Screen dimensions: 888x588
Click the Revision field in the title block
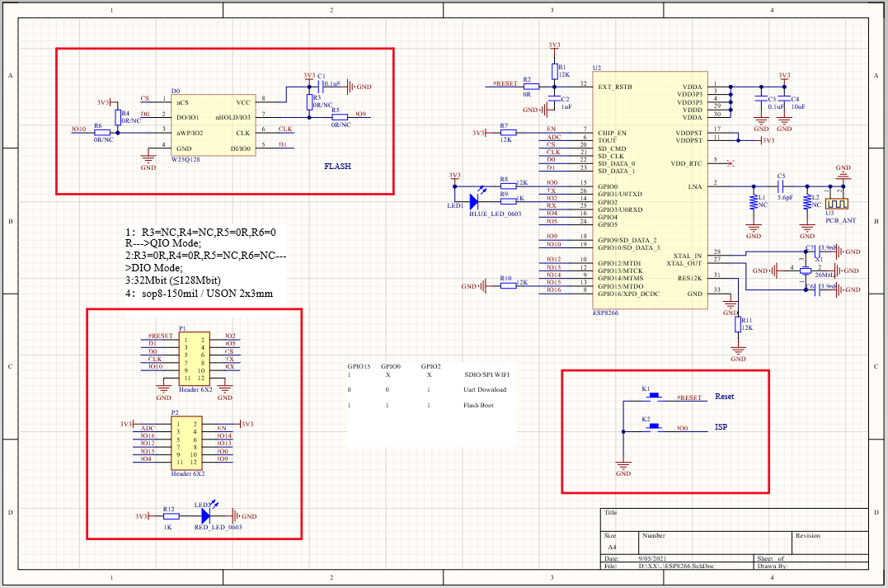click(829, 542)
